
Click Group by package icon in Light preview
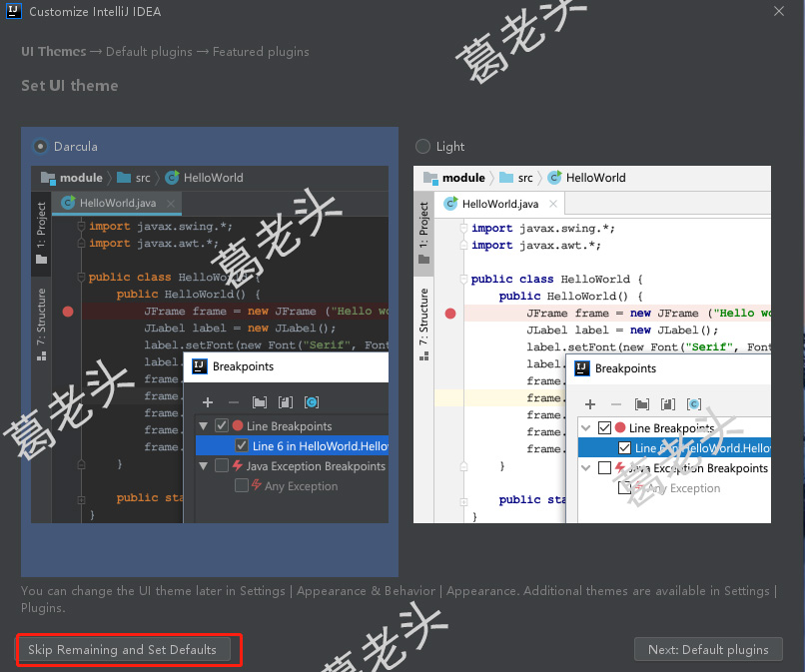[642, 404]
